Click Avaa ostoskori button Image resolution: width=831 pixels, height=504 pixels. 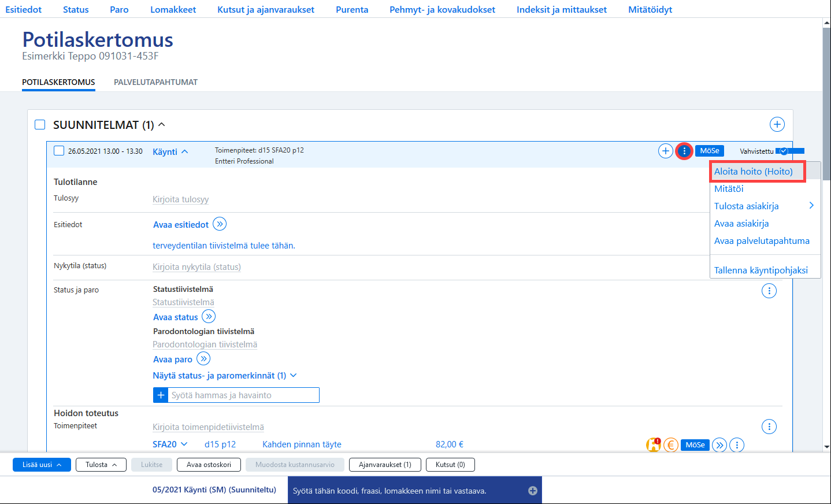209,465
